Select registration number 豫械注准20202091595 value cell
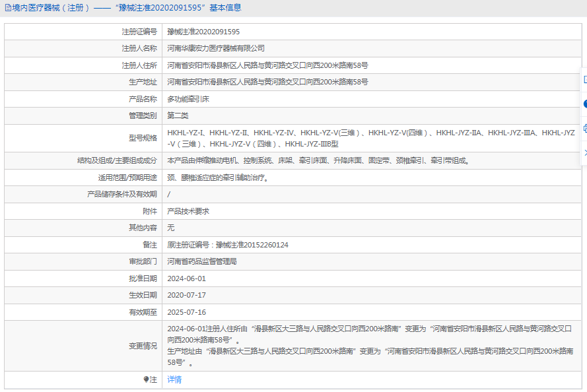 [203, 32]
